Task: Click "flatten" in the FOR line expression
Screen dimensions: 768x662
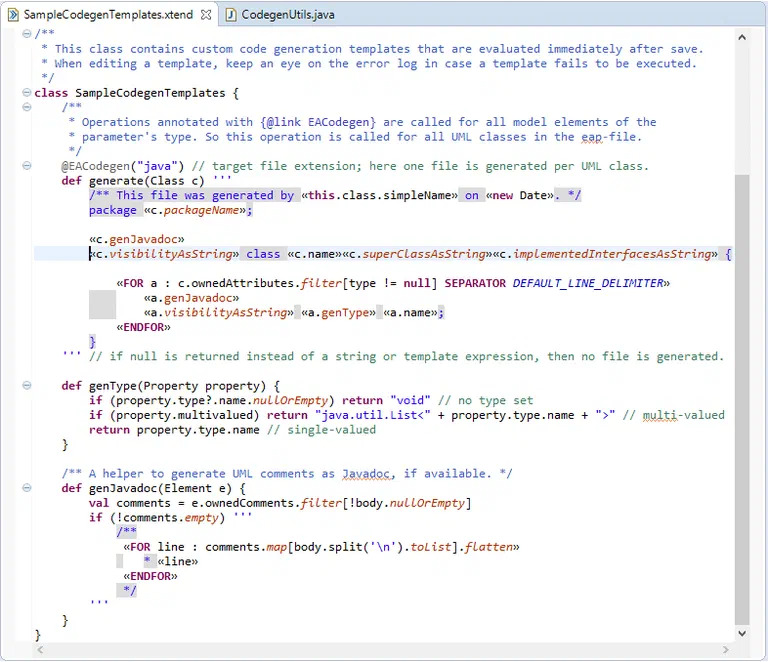Action: (489, 547)
